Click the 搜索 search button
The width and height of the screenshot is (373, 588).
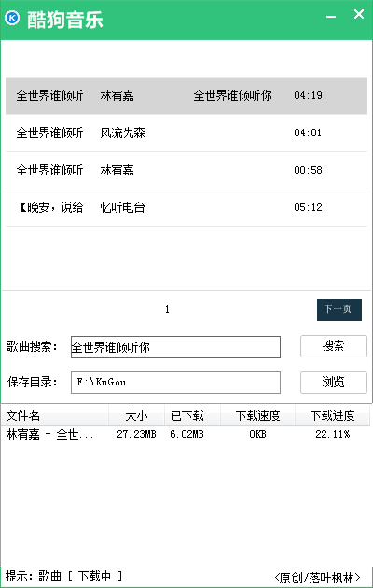click(333, 346)
